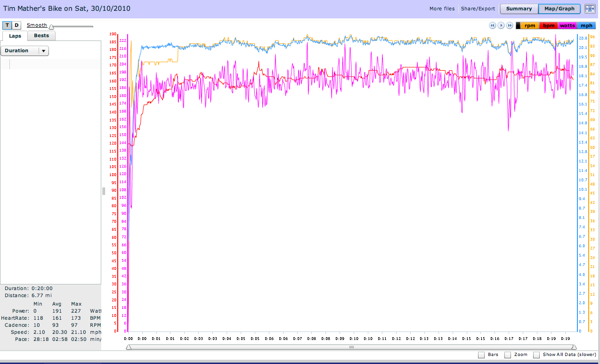Toggle the mph speed series legend
This screenshot has width=600, height=364.
pos(586,25)
